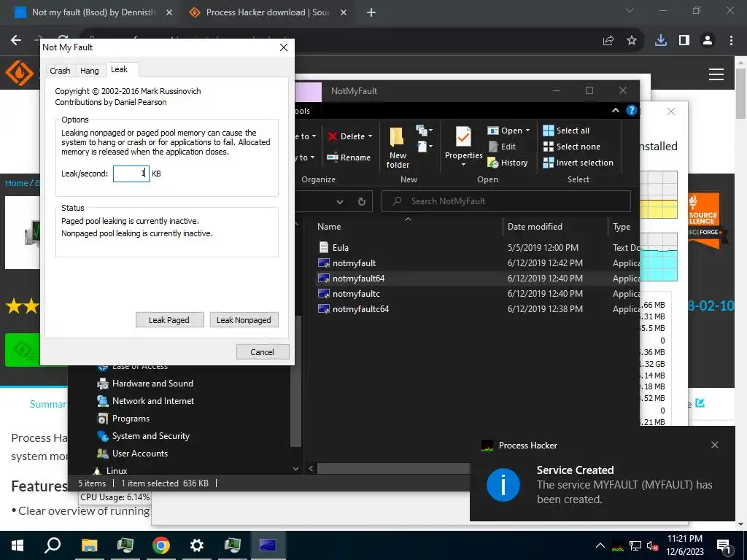Switch to the Hang tab

coord(90,71)
